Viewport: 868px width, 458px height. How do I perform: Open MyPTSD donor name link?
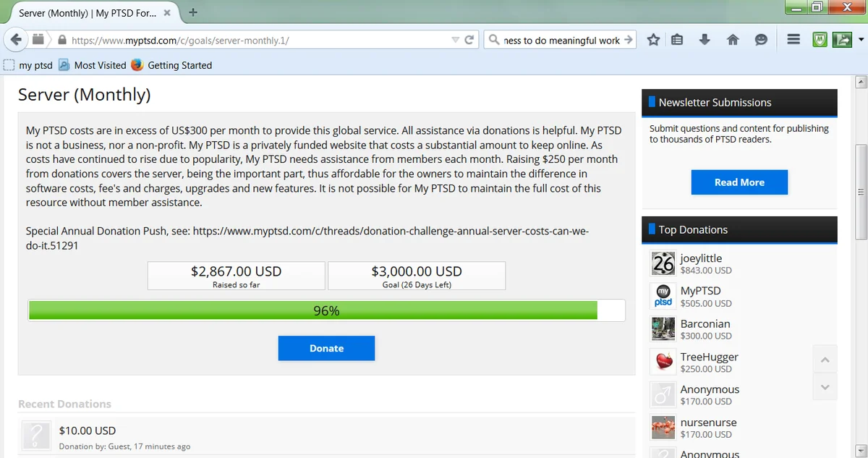click(x=700, y=291)
